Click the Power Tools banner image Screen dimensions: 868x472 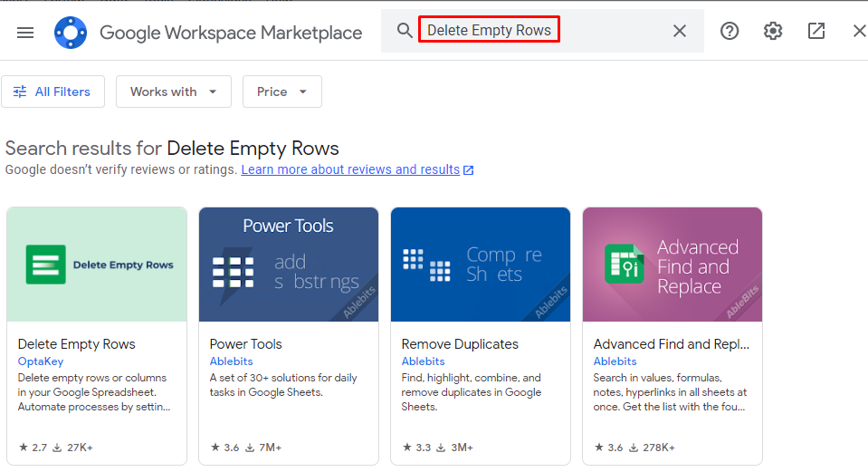tap(289, 265)
